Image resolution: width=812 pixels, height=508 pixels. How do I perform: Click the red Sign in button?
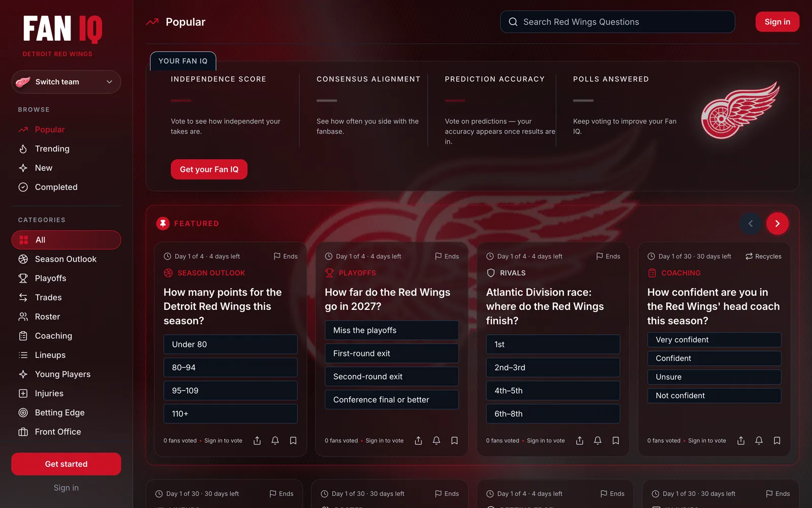click(777, 22)
